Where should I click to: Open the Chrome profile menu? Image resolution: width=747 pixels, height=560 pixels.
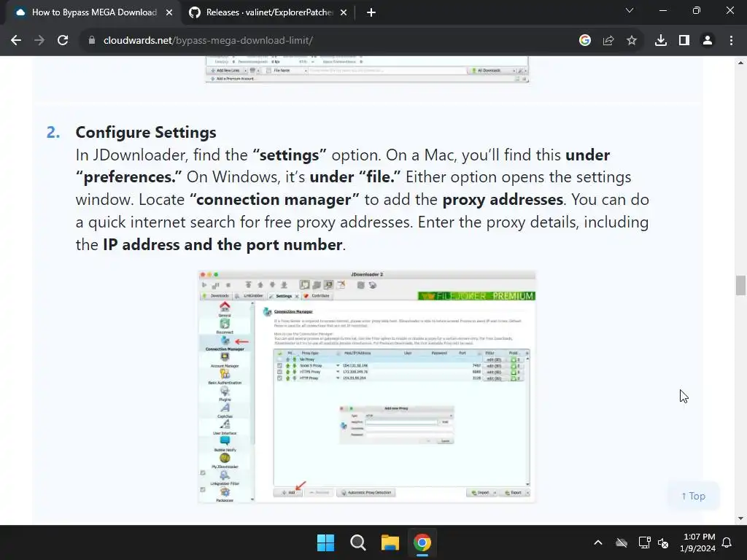[708, 41]
